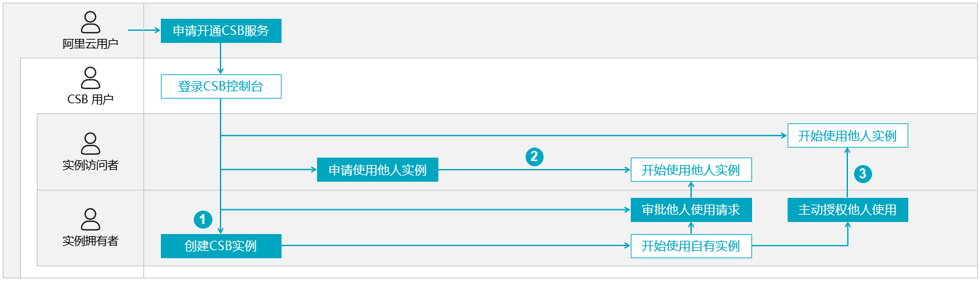The width and height of the screenshot is (980, 281).
Task: Click the numbered circle marker 1
Action: click(202, 219)
